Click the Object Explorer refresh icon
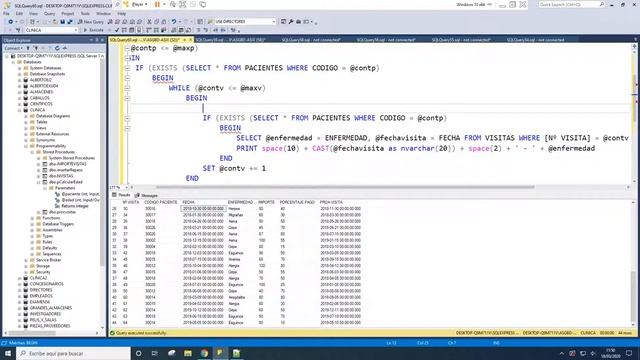 [57, 48]
